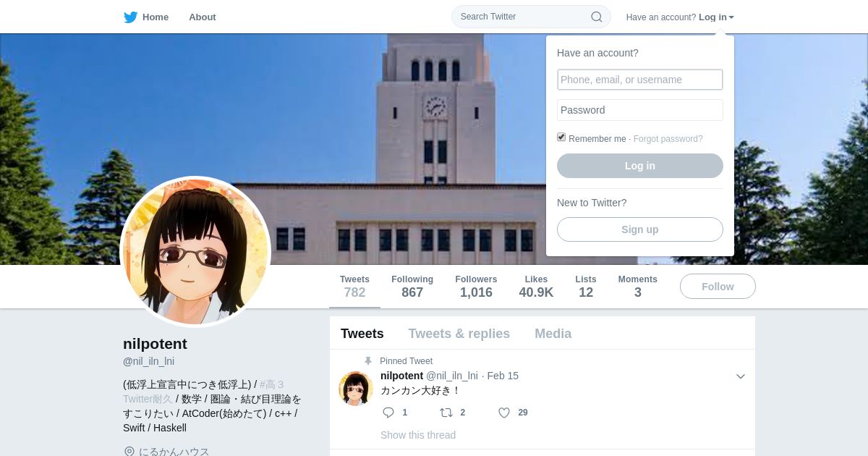View the Followers 1,016 list
868x456 pixels.
tap(476, 287)
